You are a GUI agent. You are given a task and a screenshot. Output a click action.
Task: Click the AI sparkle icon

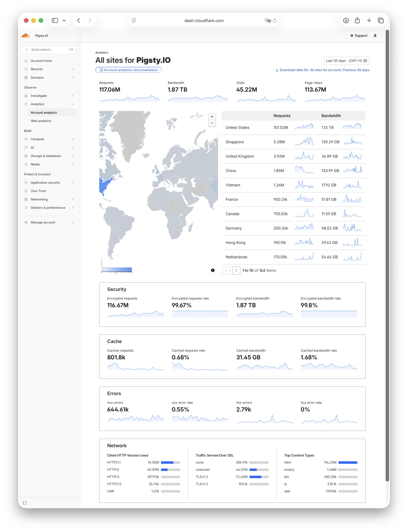point(26,147)
